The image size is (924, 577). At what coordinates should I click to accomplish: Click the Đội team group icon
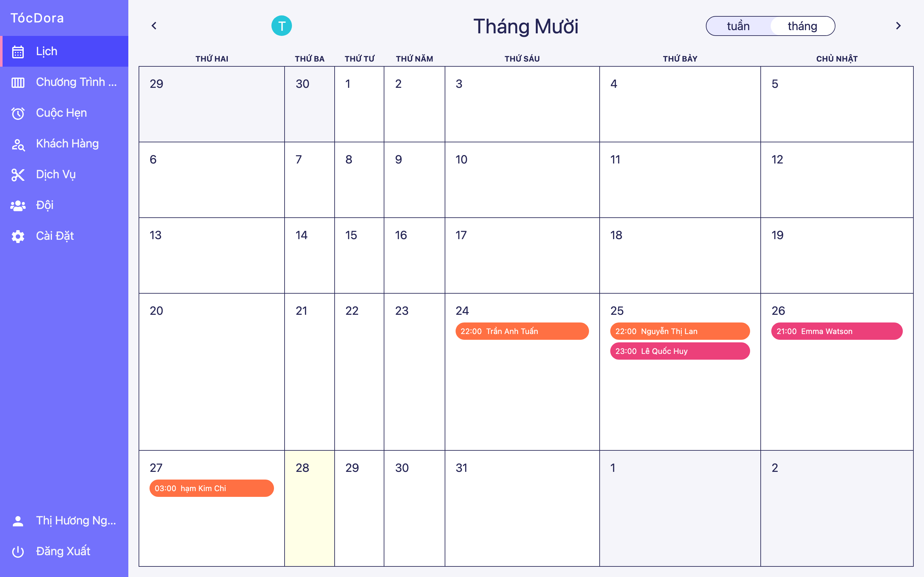tap(18, 206)
